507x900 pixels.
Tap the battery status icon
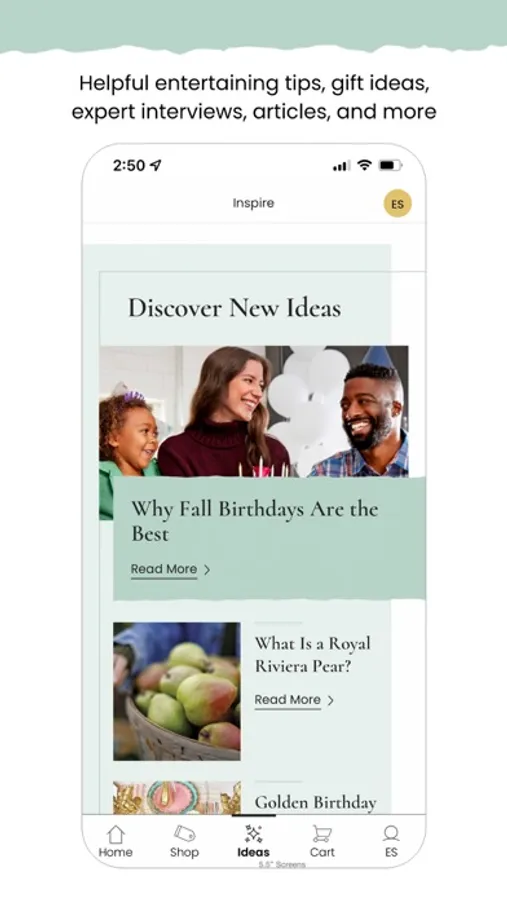pos(390,165)
